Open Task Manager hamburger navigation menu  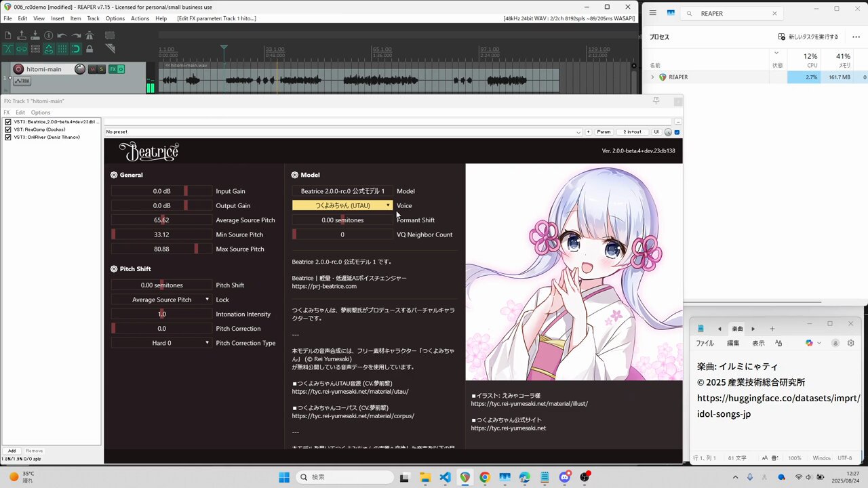[x=652, y=13]
